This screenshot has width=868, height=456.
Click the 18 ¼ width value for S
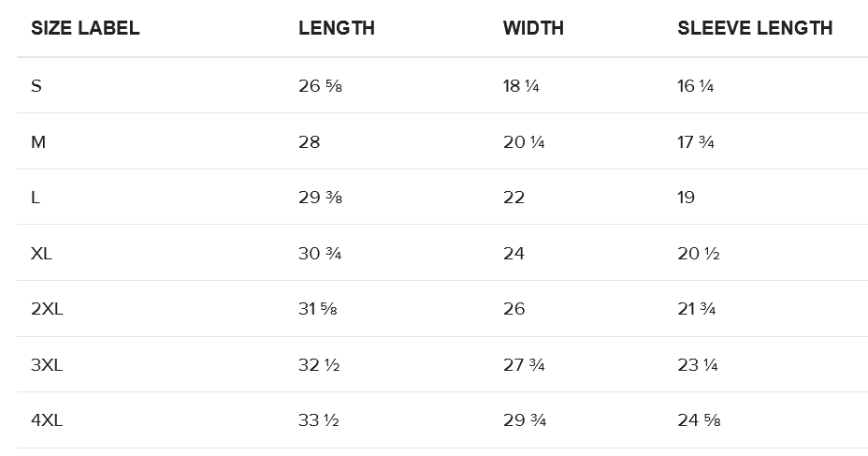coord(521,86)
